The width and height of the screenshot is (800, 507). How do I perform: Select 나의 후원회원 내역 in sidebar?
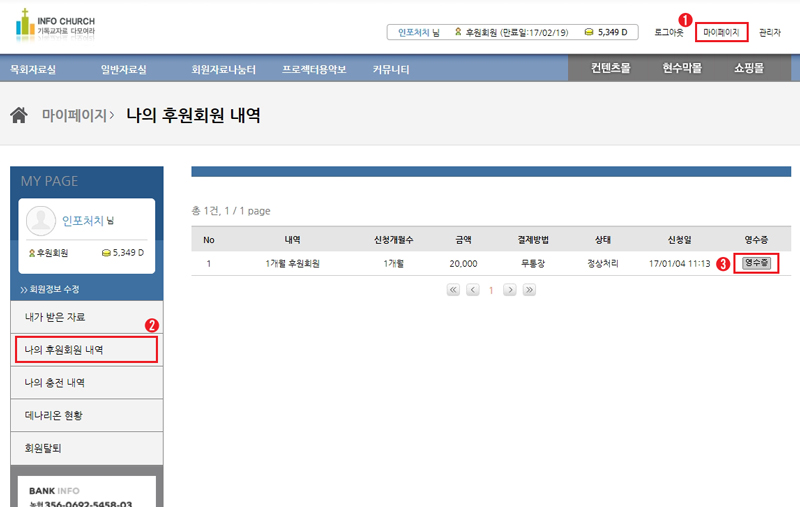[x=86, y=350]
